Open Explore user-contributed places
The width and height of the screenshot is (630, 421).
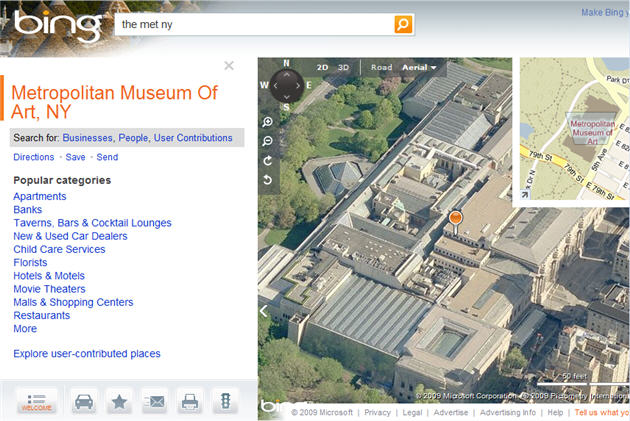coord(87,354)
